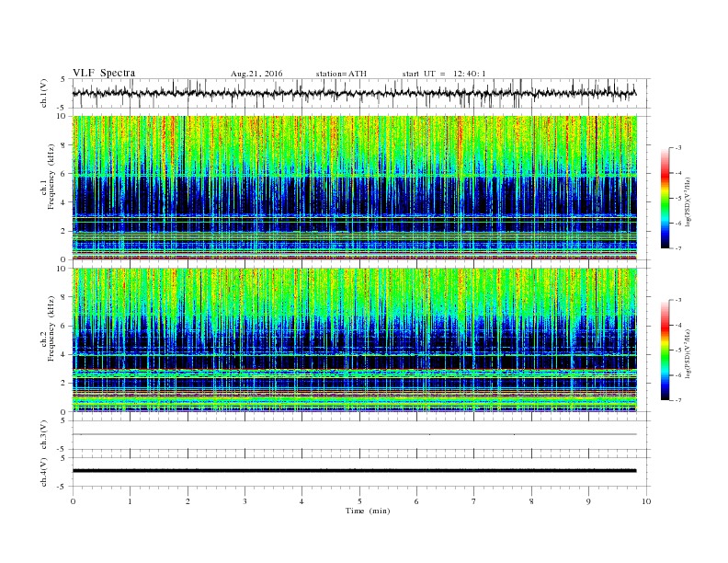
Task: Click the '4' kHz tick of ch.1 spectrogram
Action: click(63, 202)
